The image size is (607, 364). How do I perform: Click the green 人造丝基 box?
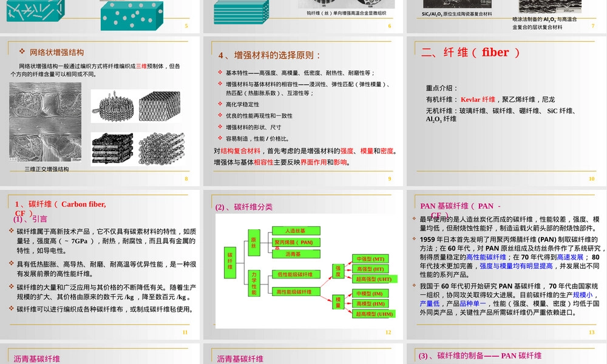pyautogui.click(x=296, y=231)
